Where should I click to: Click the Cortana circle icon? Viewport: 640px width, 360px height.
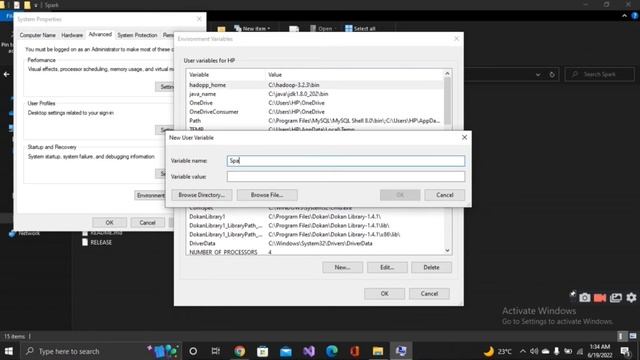(x=193, y=351)
